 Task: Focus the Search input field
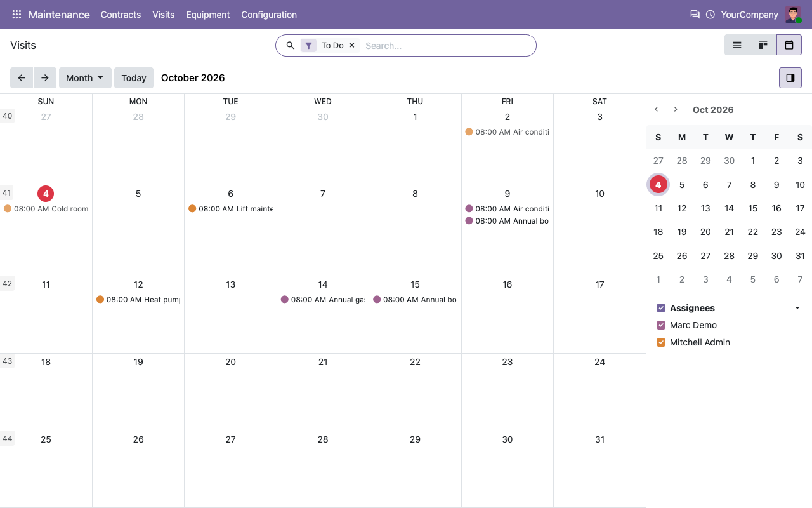pyautogui.click(x=447, y=46)
